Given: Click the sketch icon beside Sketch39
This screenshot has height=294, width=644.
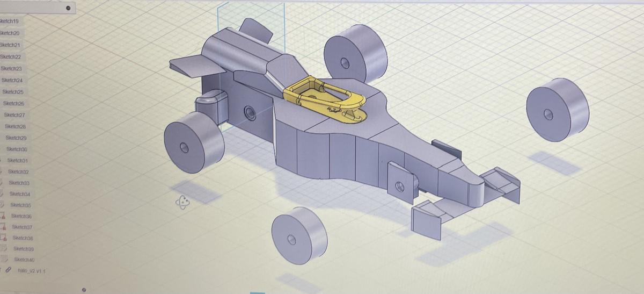Looking at the screenshot, I should (4, 248).
